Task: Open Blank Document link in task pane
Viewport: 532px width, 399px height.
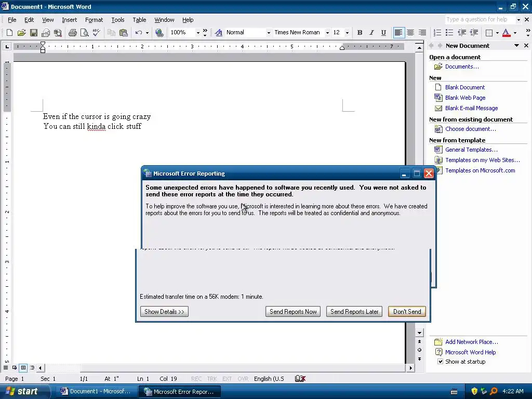Action: (x=465, y=87)
